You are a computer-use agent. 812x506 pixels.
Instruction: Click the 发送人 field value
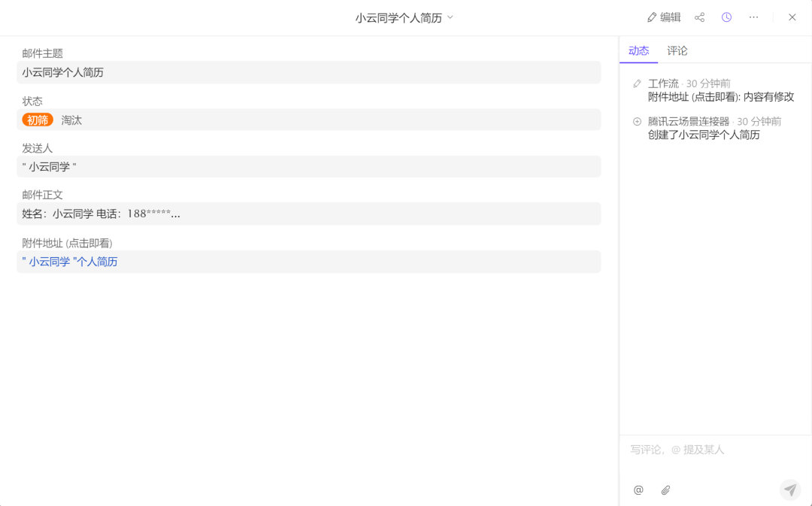point(309,167)
